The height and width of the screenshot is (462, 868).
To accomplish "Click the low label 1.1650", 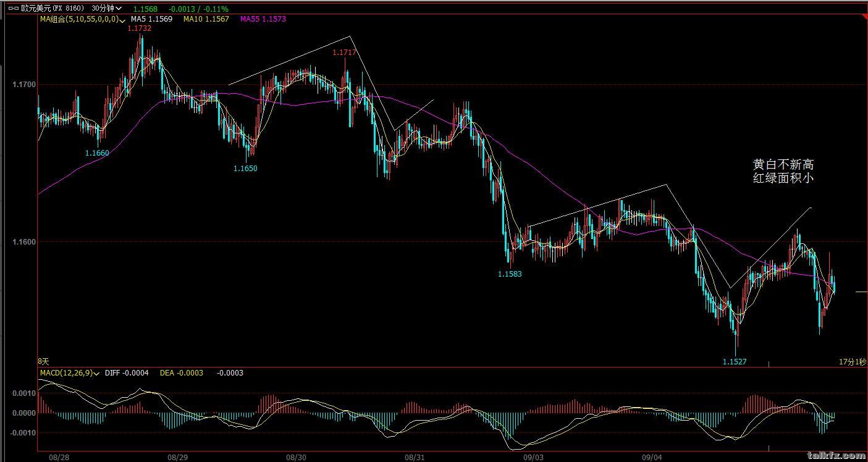I will pos(245,168).
